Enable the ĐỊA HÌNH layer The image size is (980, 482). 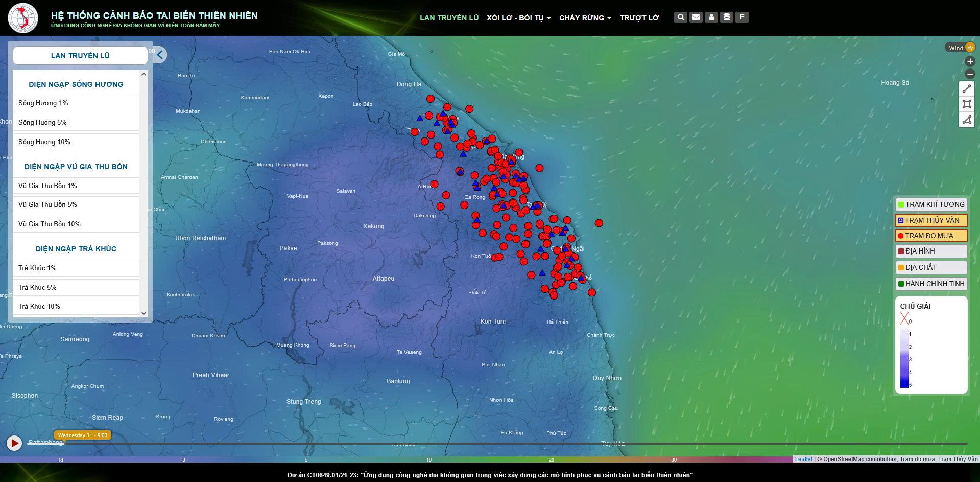point(930,251)
